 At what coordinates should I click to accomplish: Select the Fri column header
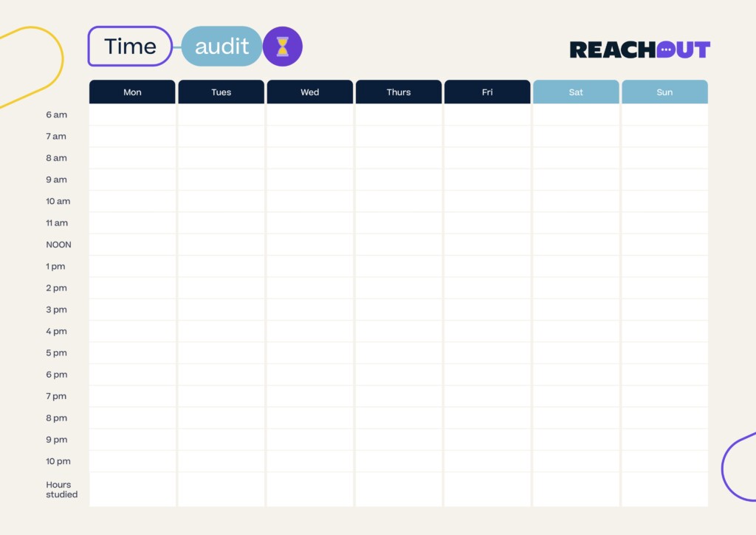[487, 92]
